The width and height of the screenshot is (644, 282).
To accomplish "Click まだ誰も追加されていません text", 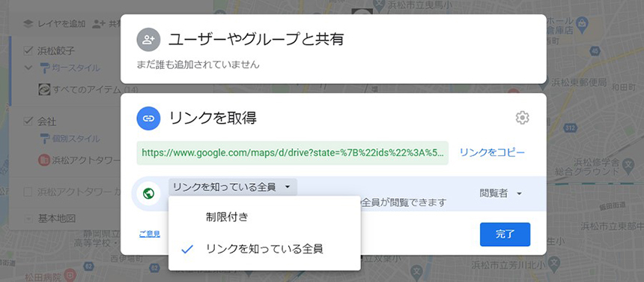I will (198, 64).
